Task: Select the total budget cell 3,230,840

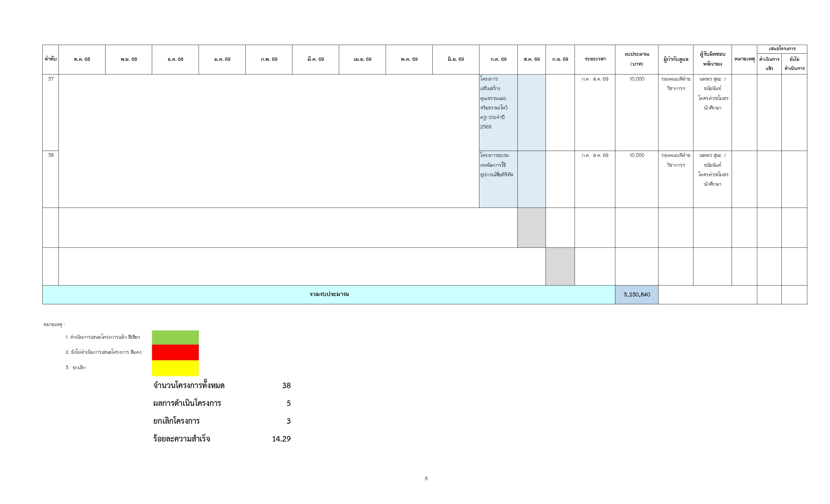Action: (636, 294)
